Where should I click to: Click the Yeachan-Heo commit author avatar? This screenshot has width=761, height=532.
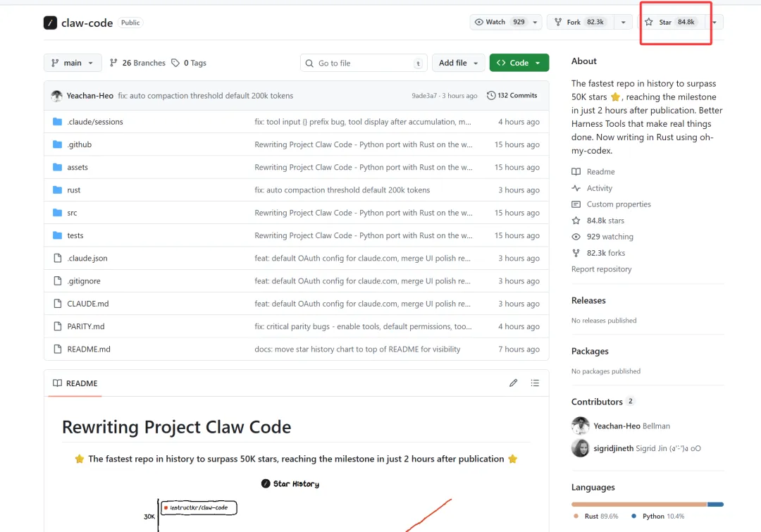(57, 96)
